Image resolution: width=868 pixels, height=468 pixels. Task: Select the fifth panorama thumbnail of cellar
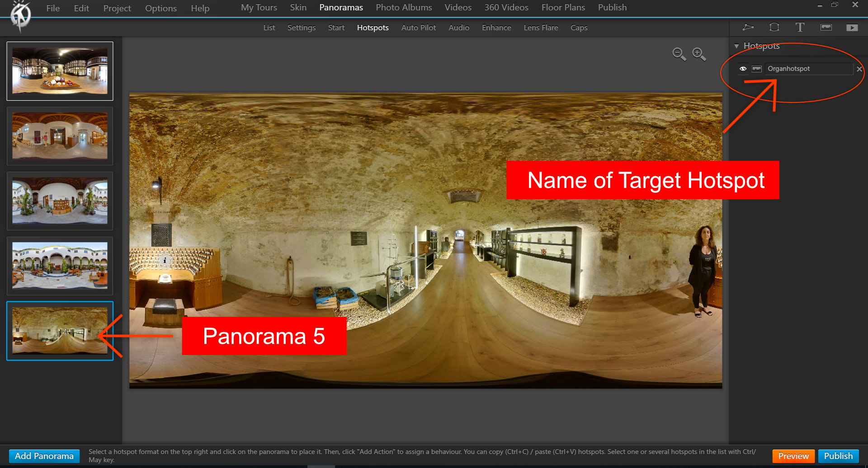click(x=60, y=331)
